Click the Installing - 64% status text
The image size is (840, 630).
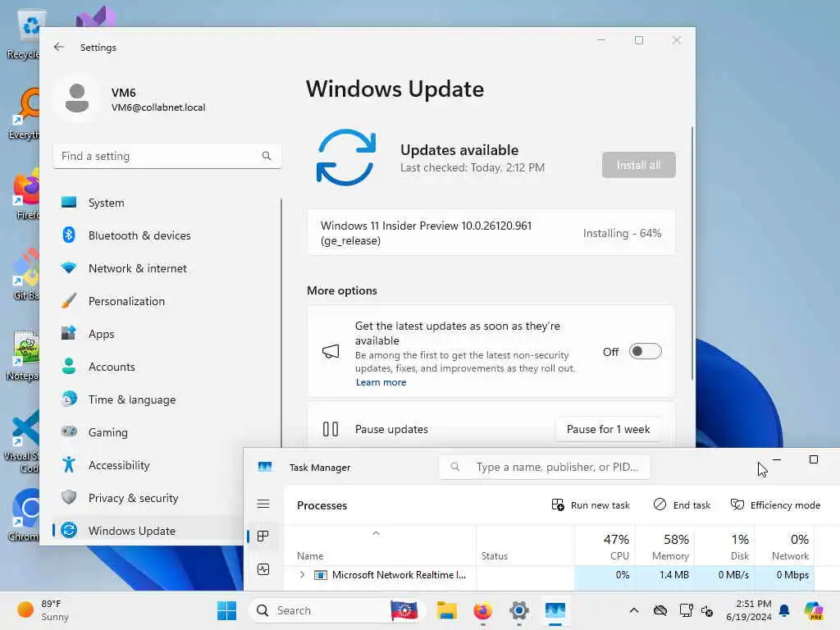(622, 233)
